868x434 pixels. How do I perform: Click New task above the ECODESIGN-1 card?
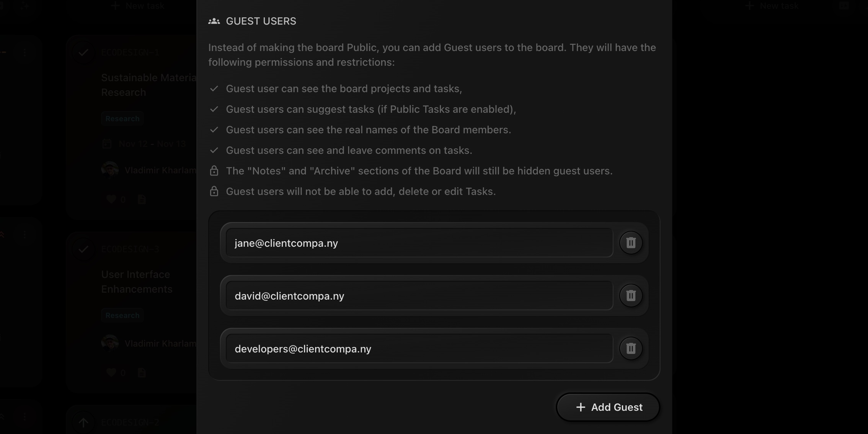click(x=138, y=6)
